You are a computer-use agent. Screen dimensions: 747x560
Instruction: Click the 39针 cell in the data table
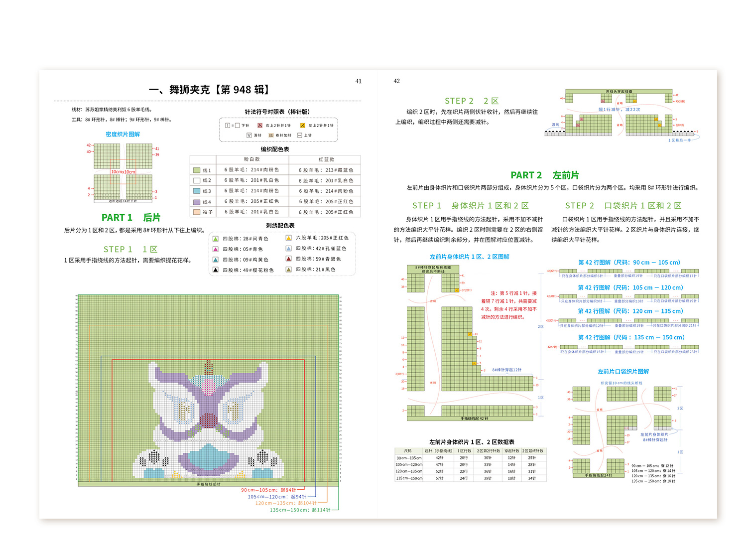(x=488, y=478)
